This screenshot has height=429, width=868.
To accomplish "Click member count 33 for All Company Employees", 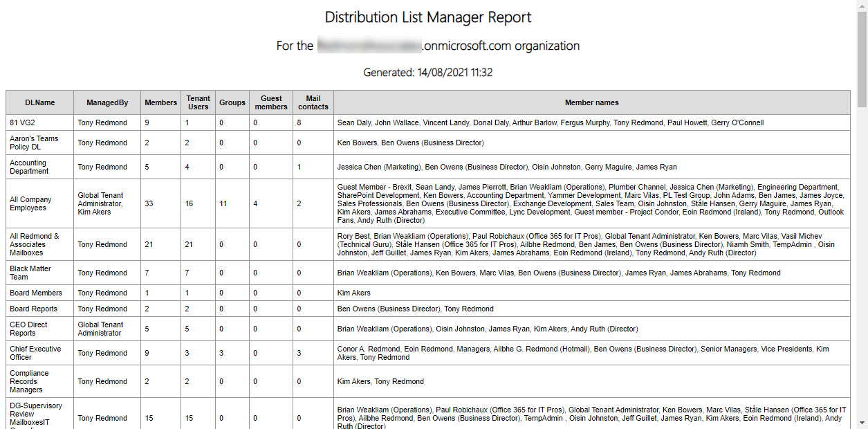I will [149, 203].
